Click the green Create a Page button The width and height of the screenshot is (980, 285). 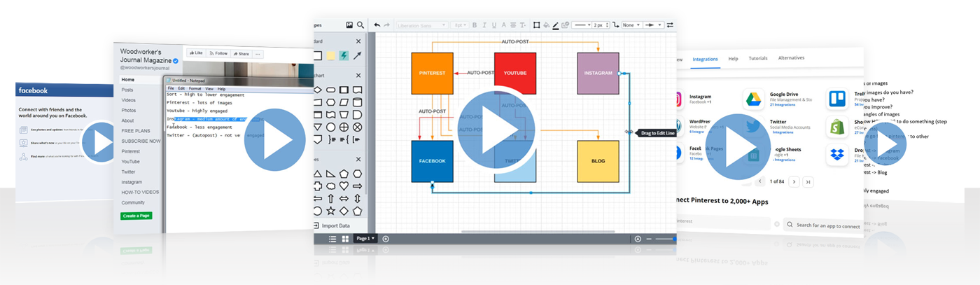tap(136, 216)
